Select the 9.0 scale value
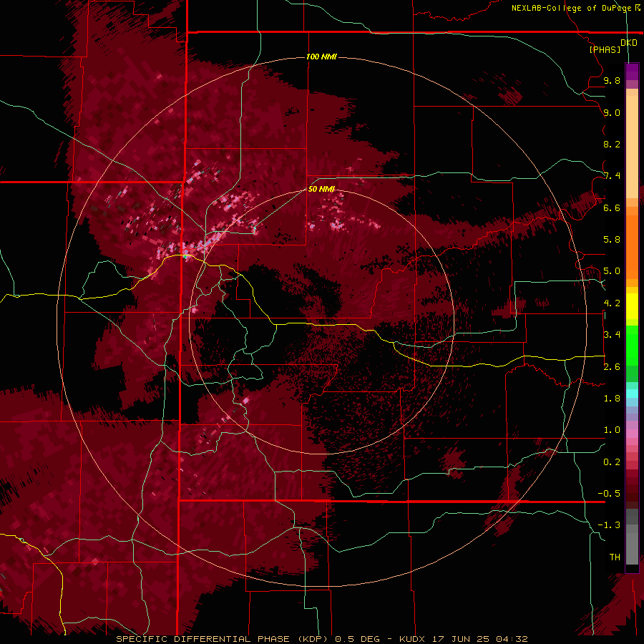This screenshot has height=644, width=644. coord(612,112)
